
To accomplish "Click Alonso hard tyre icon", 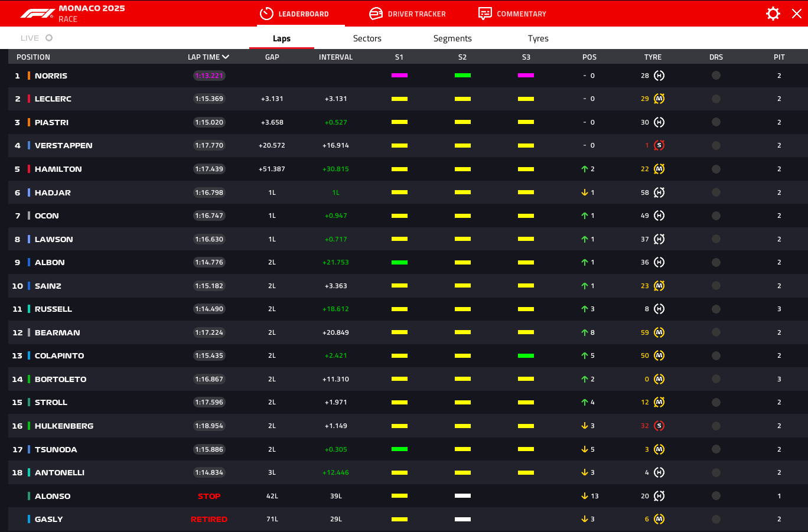I will pos(659,496).
